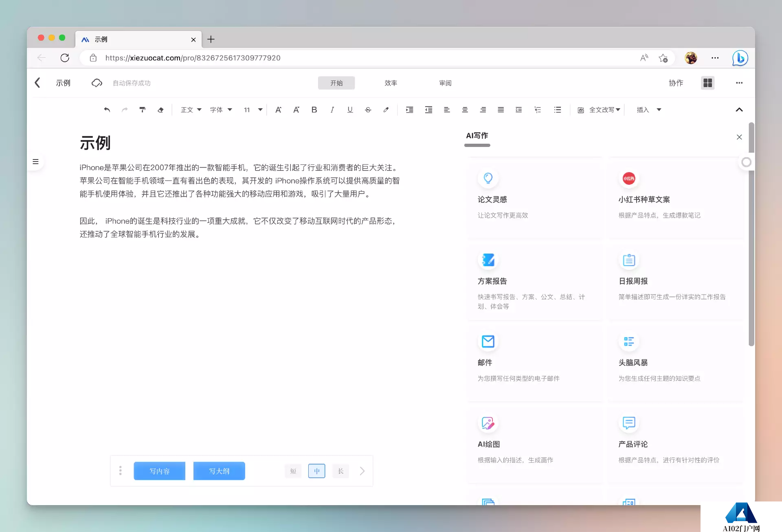782x532 pixels.
Task: Click the AI panel scrollbar
Action: tap(751, 234)
